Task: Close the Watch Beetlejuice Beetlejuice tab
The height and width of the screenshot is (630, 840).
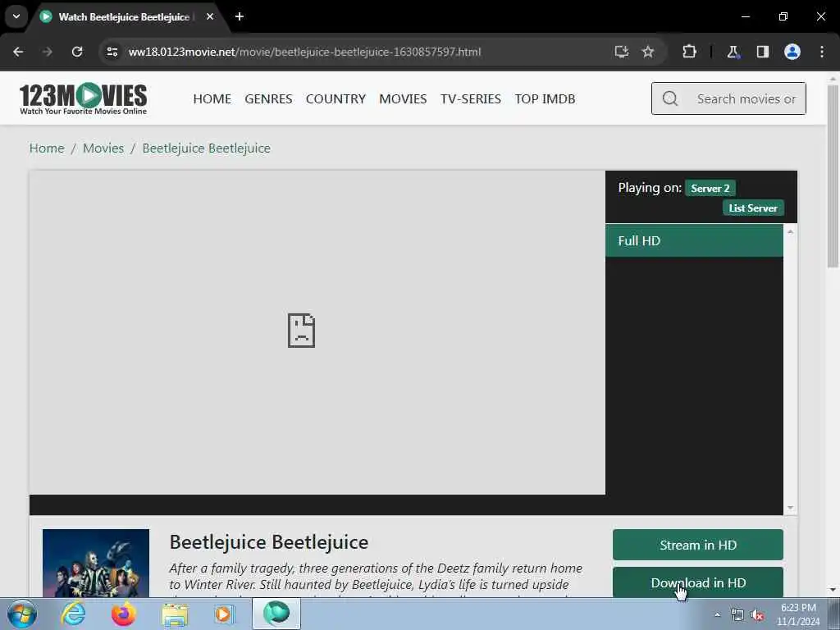Action: click(210, 16)
